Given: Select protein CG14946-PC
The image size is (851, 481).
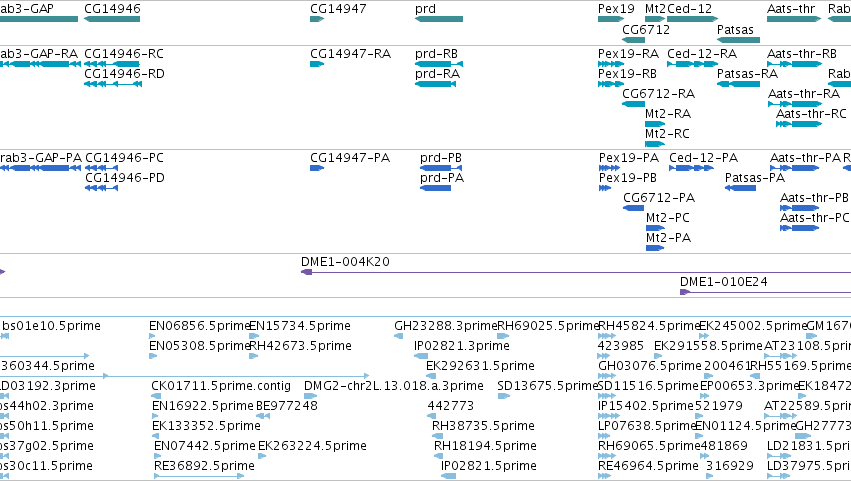Looking at the screenshot, I should 101,168.
